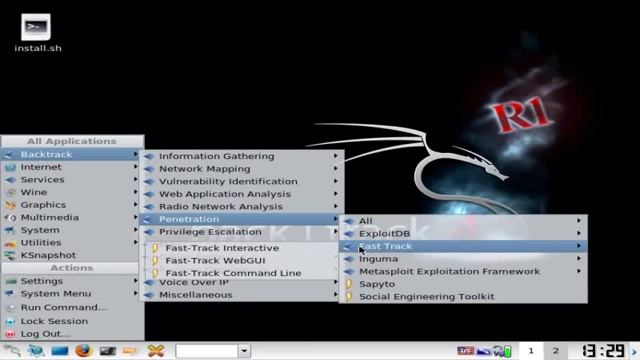Expand the System Menu submenu arrow
The width and height of the screenshot is (640, 360).
coord(135,293)
